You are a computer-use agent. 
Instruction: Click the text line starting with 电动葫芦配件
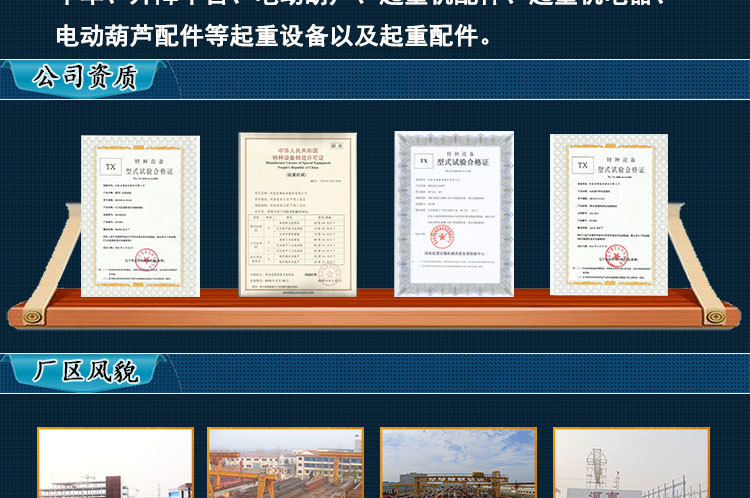coord(274,38)
